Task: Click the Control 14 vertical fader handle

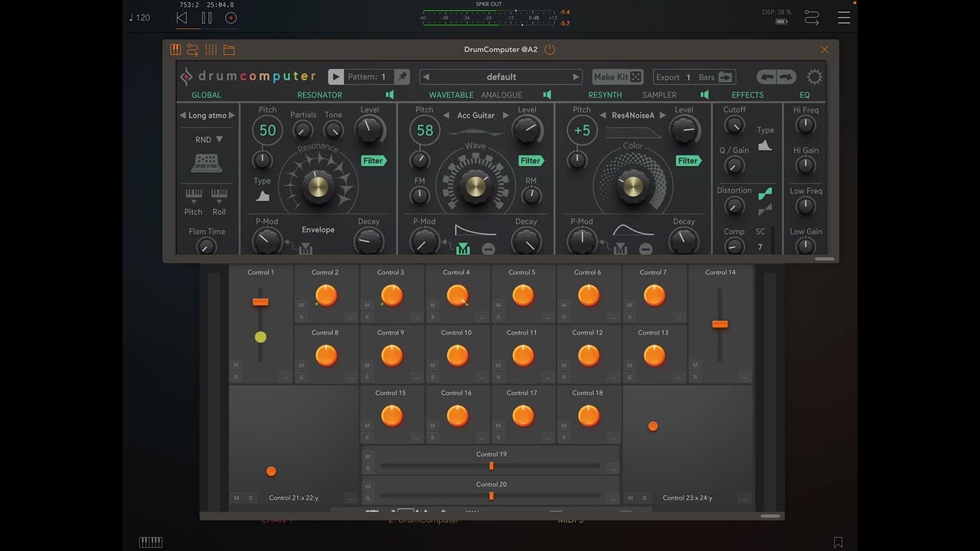Action: pos(720,324)
